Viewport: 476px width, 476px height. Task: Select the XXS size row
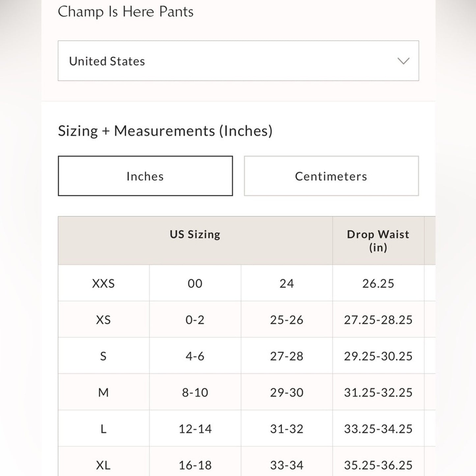coord(103,283)
